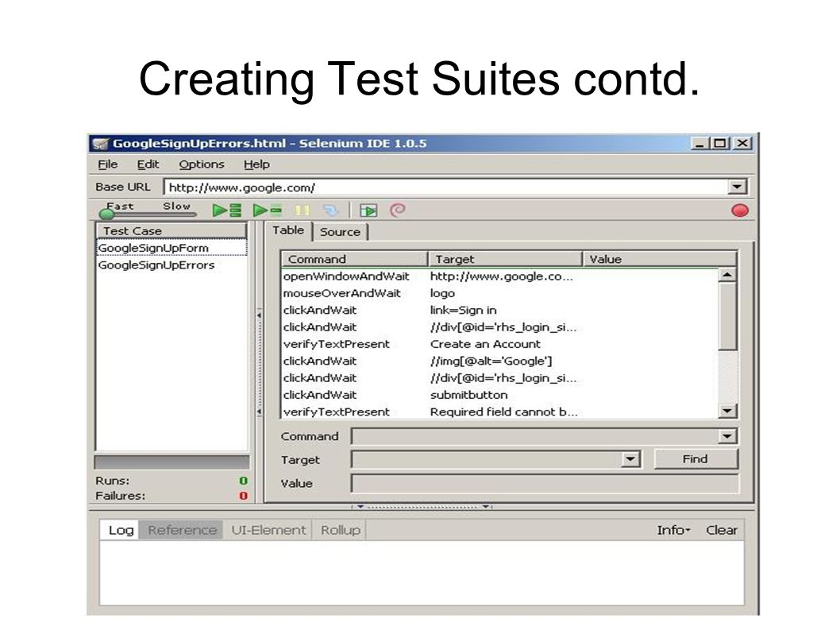Click the Step toolbar icon
Viewport: 840px width, 630px height.
coord(330,211)
